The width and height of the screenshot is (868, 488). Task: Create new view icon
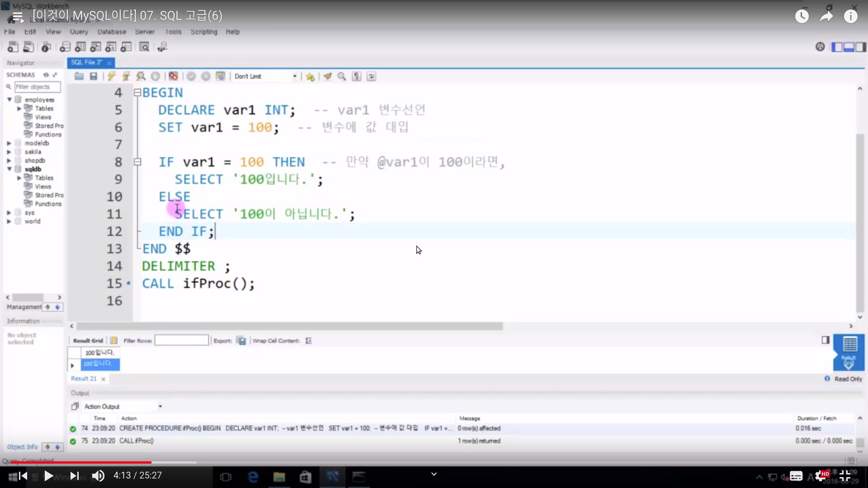click(95, 47)
